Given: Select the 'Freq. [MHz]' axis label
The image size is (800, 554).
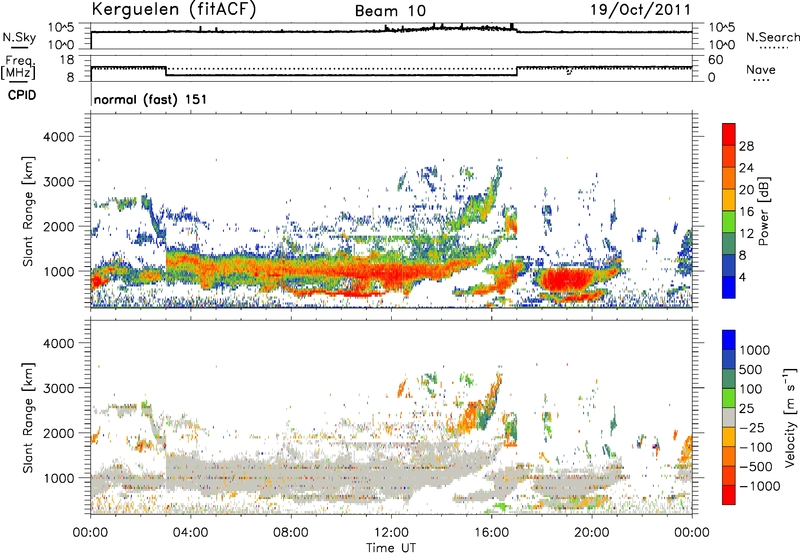Looking at the screenshot, I should (18, 68).
